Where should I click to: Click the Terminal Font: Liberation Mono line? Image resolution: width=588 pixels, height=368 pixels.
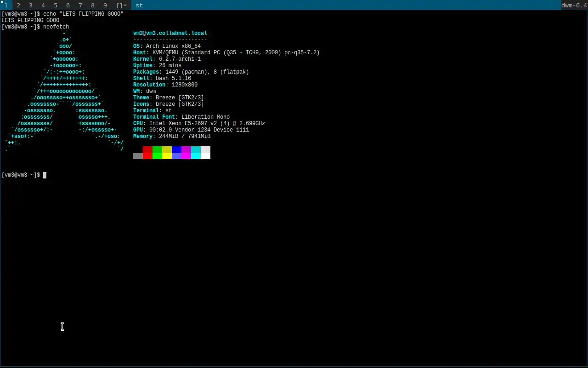(181, 117)
